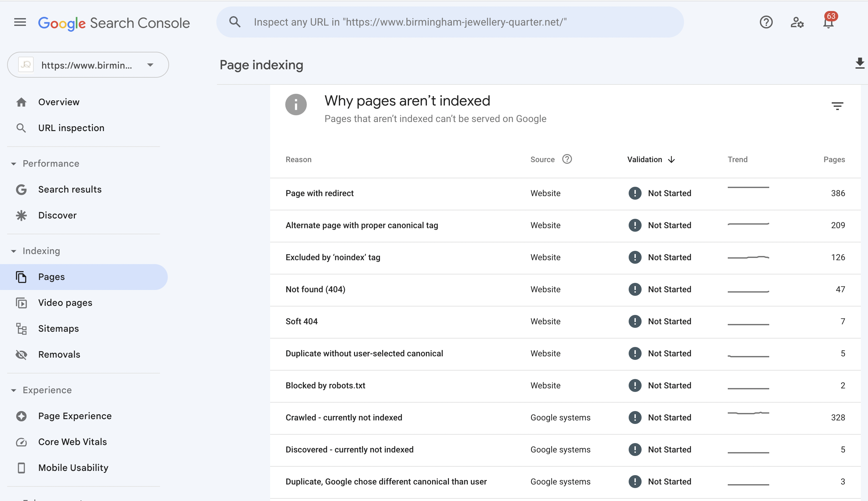Click the Pages document icon in sidebar
Image resolution: width=868 pixels, height=501 pixels.
(21, 277)
